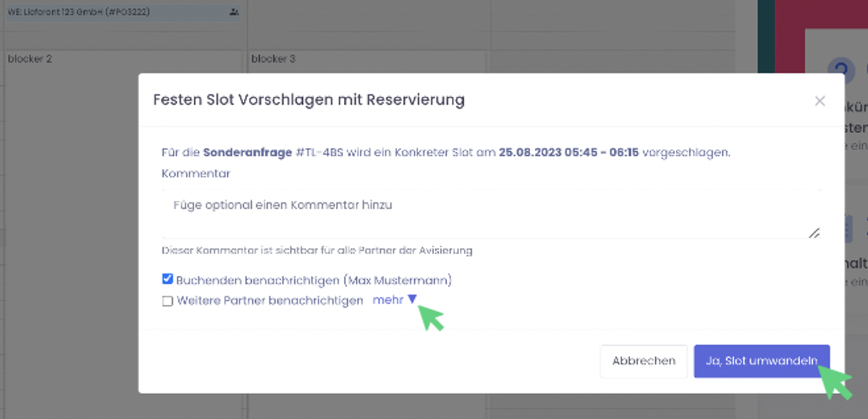The image size is (868, 419).
Task: Focus the Kommentar text field
Action: 490,213
